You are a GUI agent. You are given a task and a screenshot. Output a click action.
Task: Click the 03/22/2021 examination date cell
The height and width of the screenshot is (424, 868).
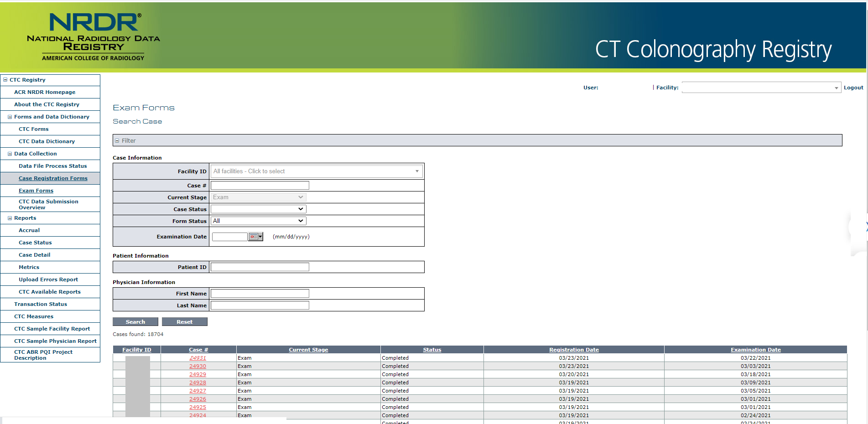click(x=756, y=358)
